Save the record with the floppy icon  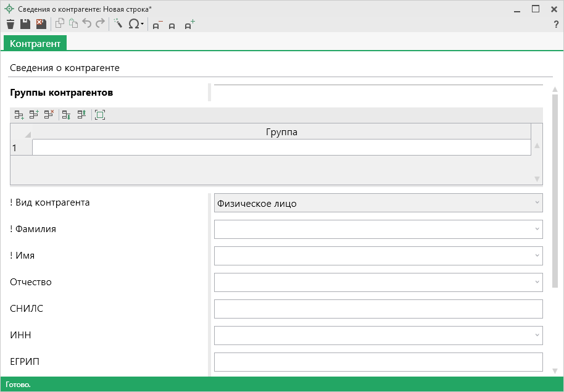25,24
